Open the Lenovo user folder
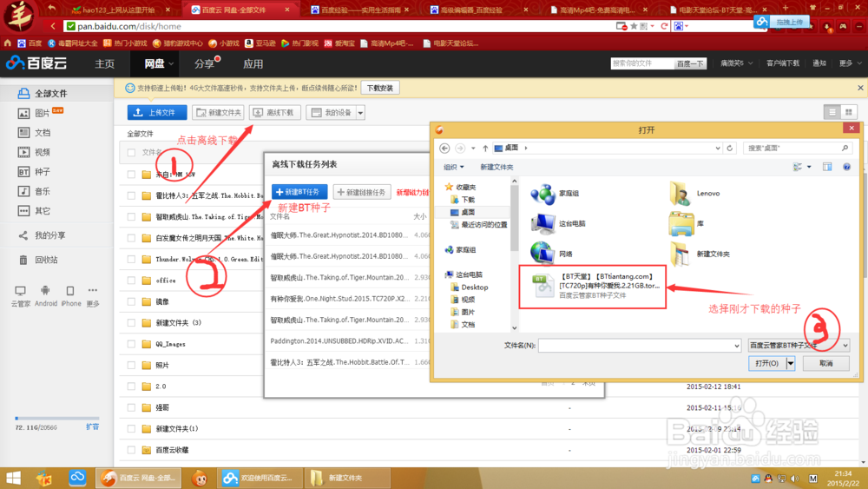The width and height of the screenshot is (868, 489). point(695,194)
